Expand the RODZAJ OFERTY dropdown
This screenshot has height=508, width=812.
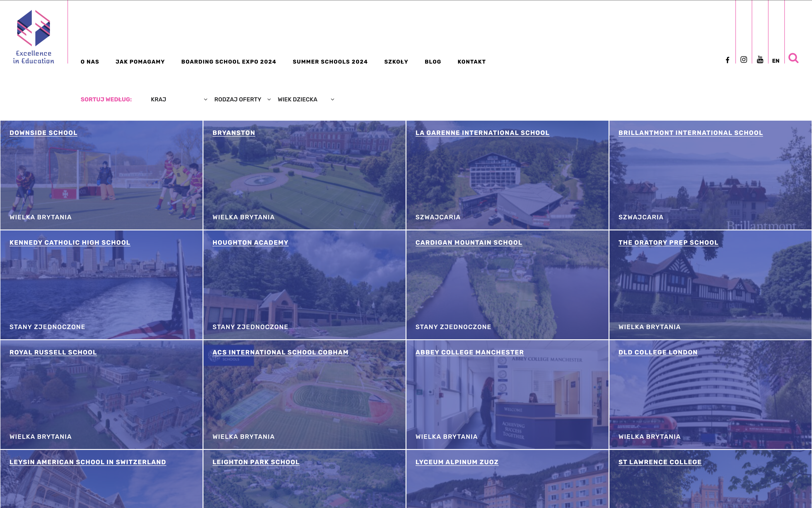pyautogui.click(x=243, y=100)
